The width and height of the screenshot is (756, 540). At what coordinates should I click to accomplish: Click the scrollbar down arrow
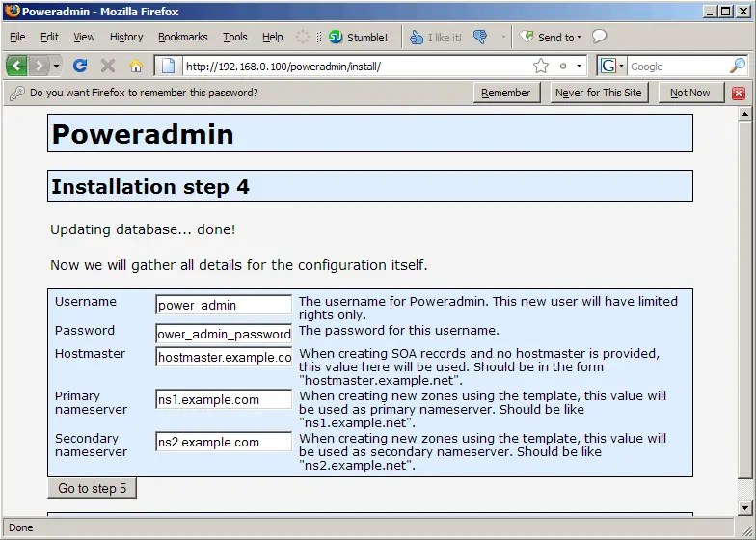coord(744,507)
